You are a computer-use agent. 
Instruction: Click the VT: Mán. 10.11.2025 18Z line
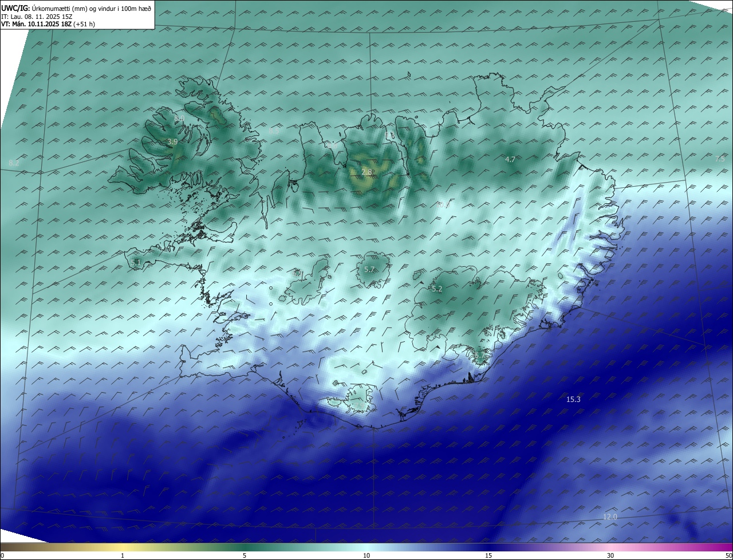pyautogui.click(x=48, y=24)
